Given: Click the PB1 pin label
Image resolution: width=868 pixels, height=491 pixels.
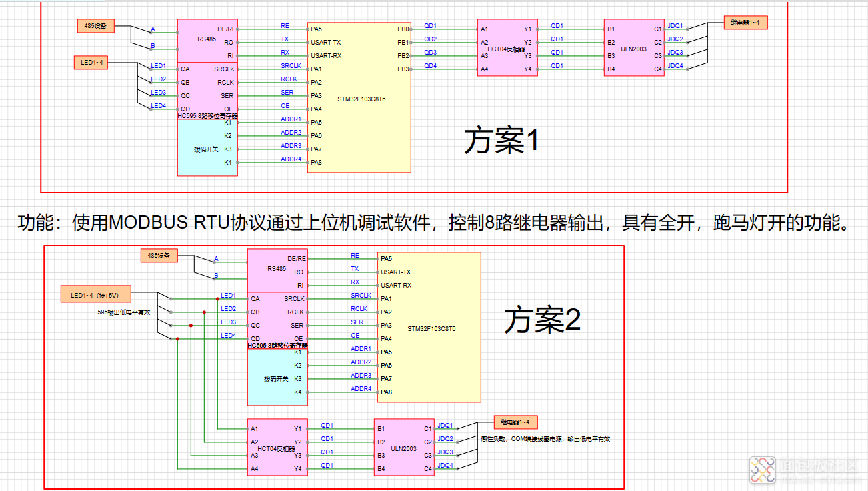Looking at the screenshot, I should pyautogui.click(x=403, y=43).
